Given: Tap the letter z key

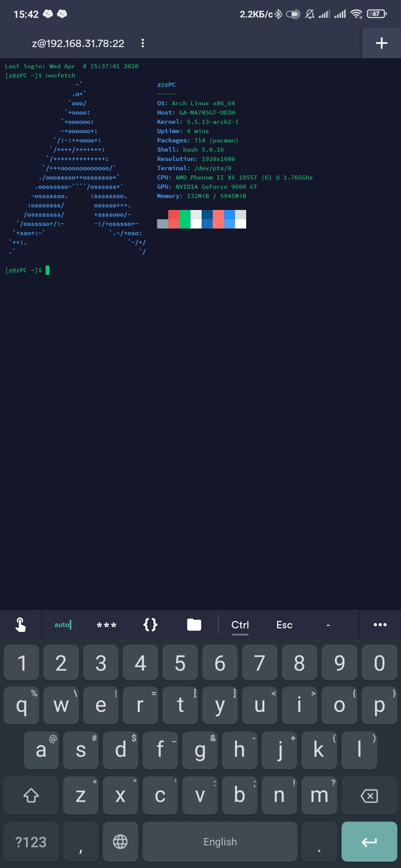Looking at the screenshot, I should [81, 795].
